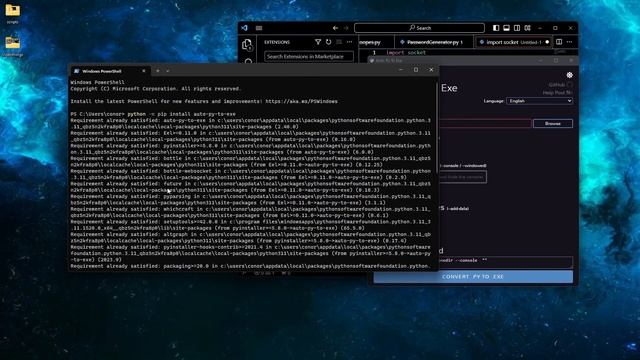This screenshot has width=640, height=360.
Task: Clear extensions search results icon
Action: (x=339, y=42)
